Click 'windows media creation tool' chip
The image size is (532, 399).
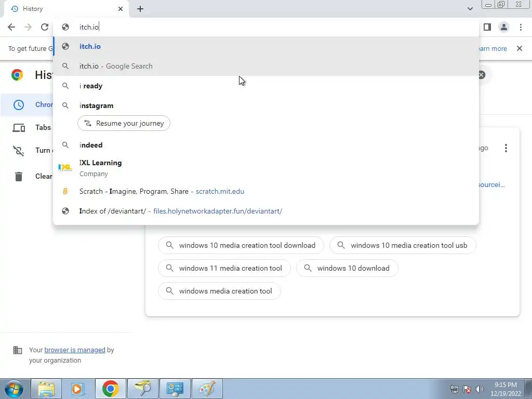tap(220, 291)
